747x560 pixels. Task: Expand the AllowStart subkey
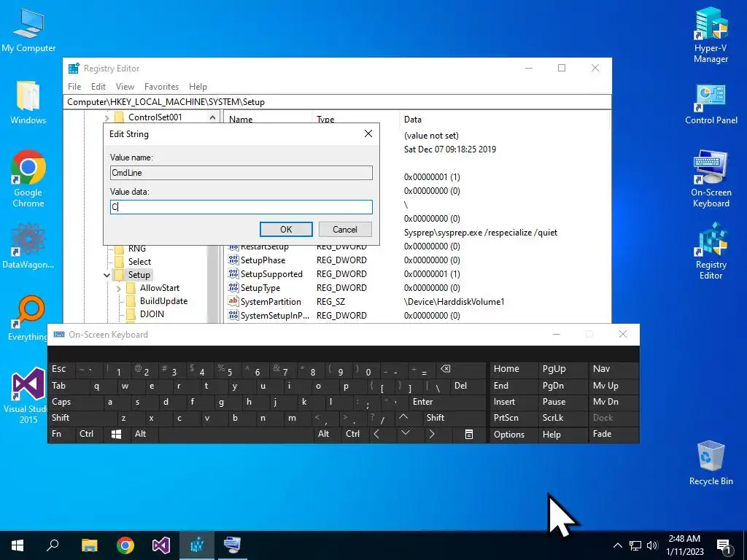click(x=119, y=288)
